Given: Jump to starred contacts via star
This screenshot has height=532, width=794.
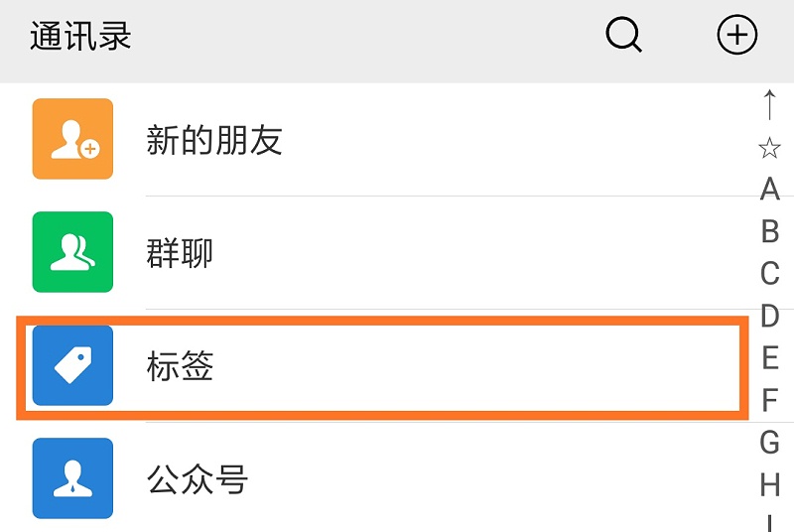Looking at the screenshot, I should (x=769, y=148).
